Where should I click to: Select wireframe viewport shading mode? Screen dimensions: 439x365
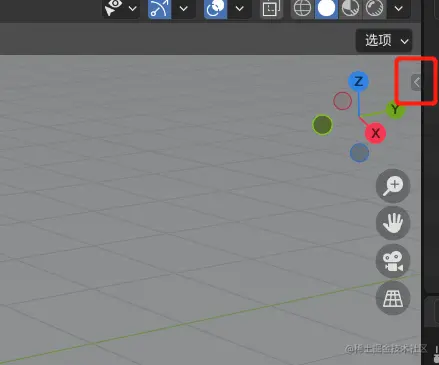tap(302, 8)
